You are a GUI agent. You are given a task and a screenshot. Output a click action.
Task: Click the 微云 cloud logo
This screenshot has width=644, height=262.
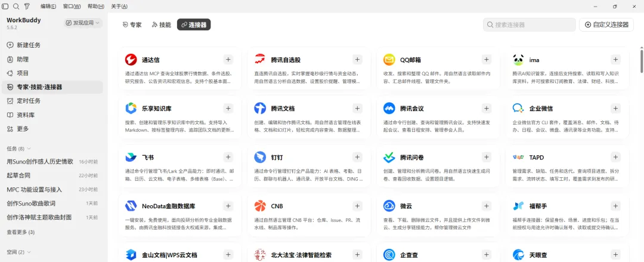point(389,206)
